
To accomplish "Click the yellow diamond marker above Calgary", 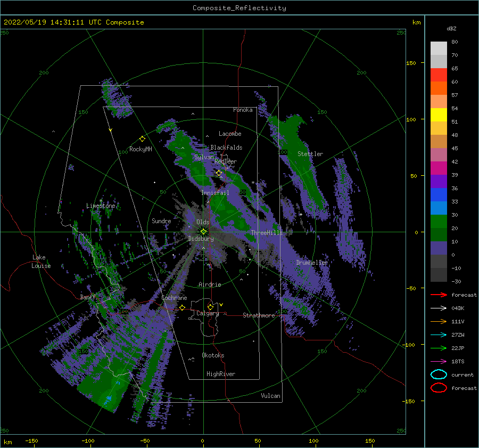I will (210, 307).
